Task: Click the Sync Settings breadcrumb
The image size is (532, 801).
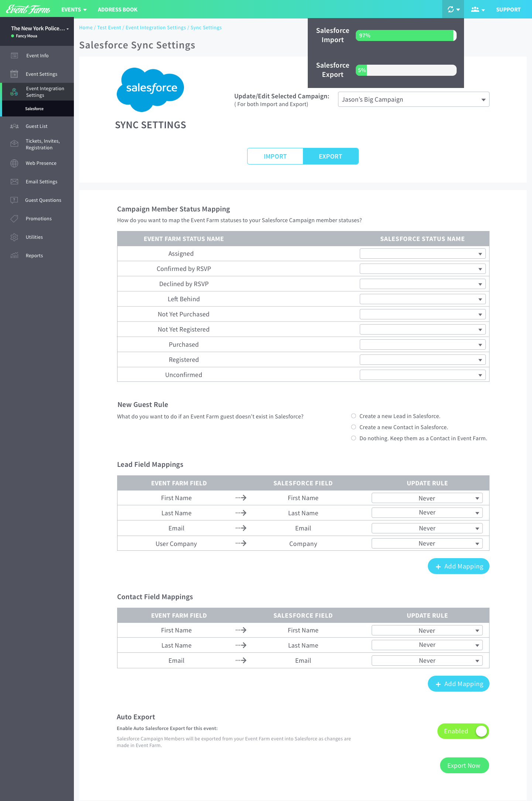Action: (206, 28)
